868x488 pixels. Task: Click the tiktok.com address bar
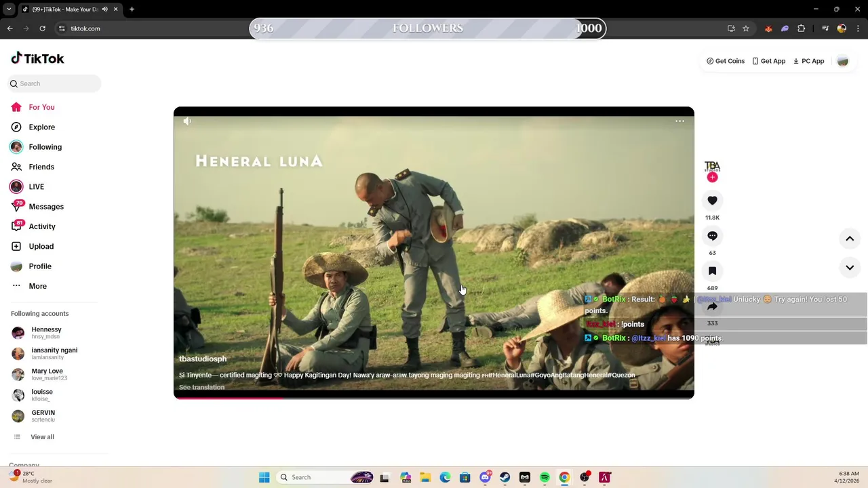click(85, 28)
